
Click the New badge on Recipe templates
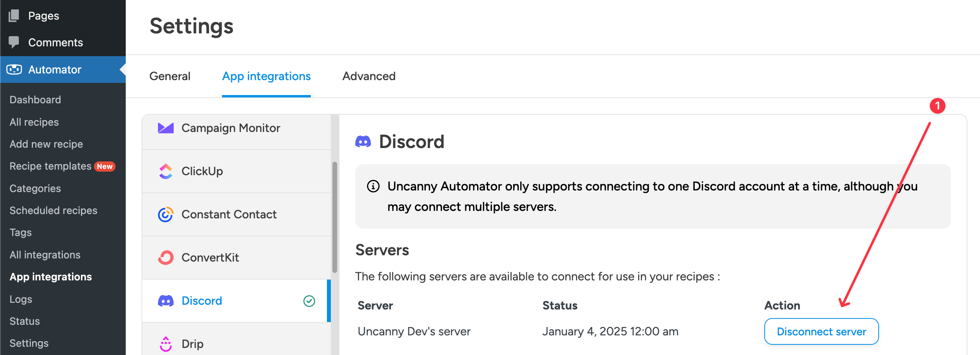[x=105, y=167]
